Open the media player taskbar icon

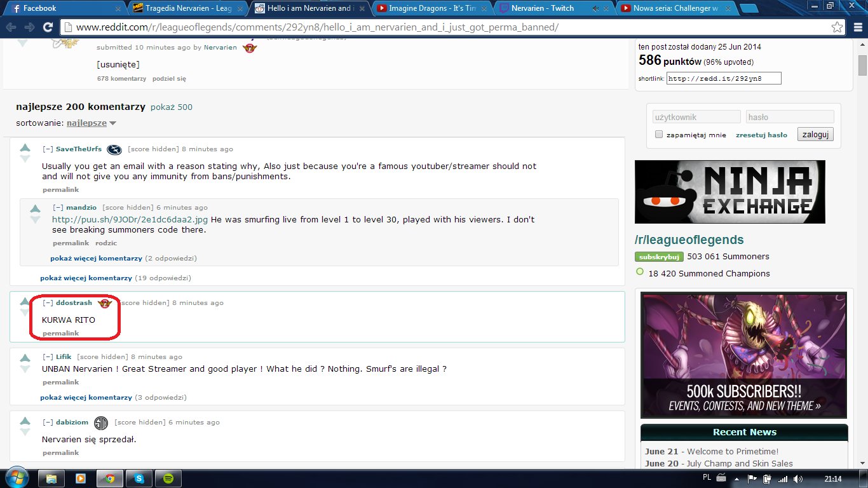[x=81, y=478]
